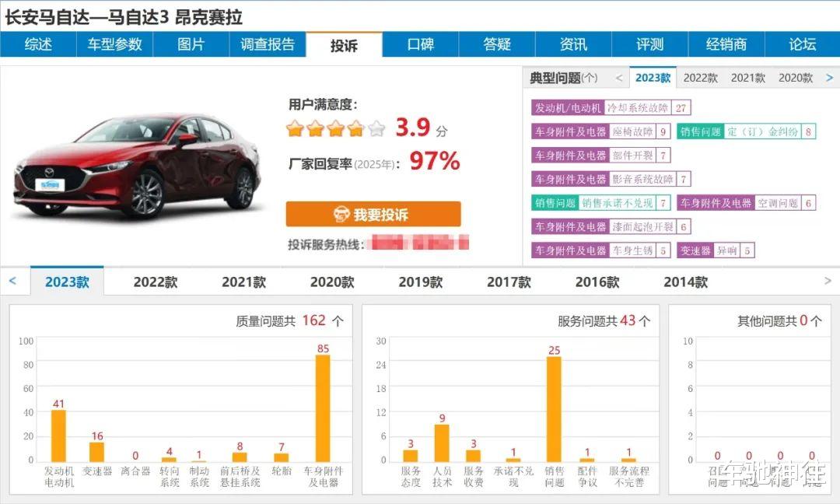Click the right arrow after the 2014款 tab

[828, 281]
